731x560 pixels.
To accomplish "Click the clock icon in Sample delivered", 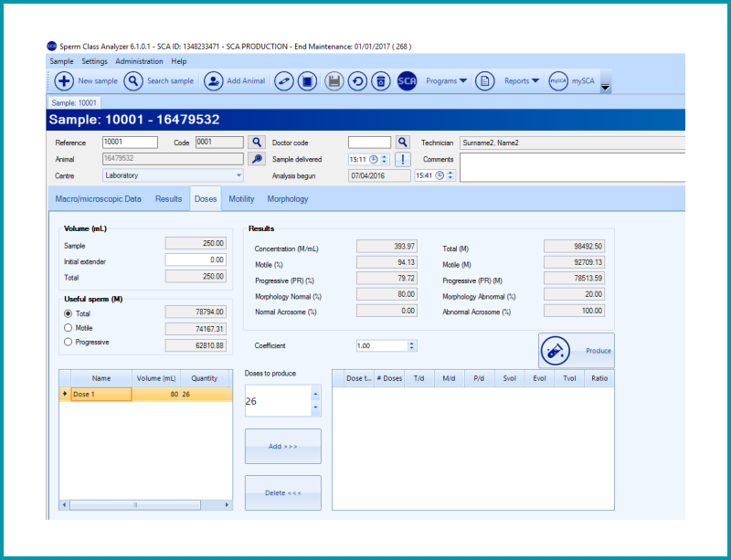I will (374, 160).
